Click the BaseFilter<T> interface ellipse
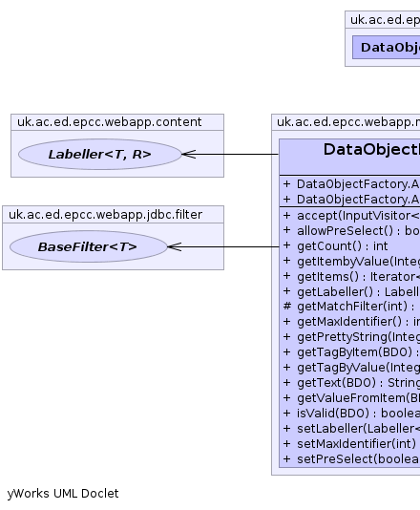This screenshot has height=510, width=420. point(89,246)
